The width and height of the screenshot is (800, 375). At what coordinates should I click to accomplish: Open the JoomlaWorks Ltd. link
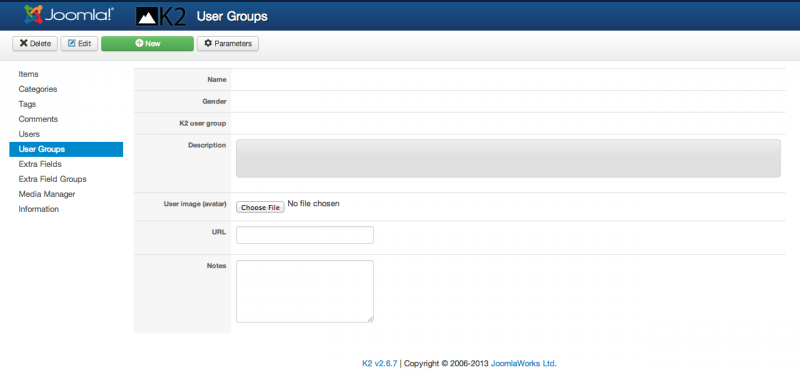click(523, 364)
